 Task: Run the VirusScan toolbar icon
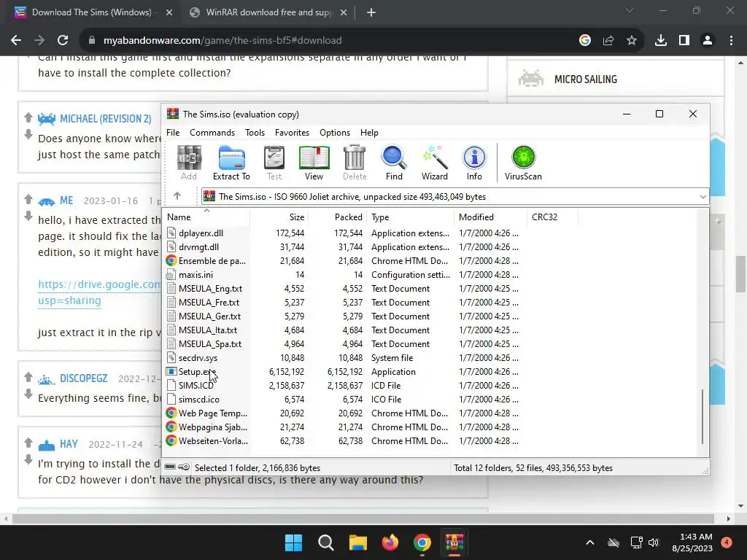click(x=523, y=163)
